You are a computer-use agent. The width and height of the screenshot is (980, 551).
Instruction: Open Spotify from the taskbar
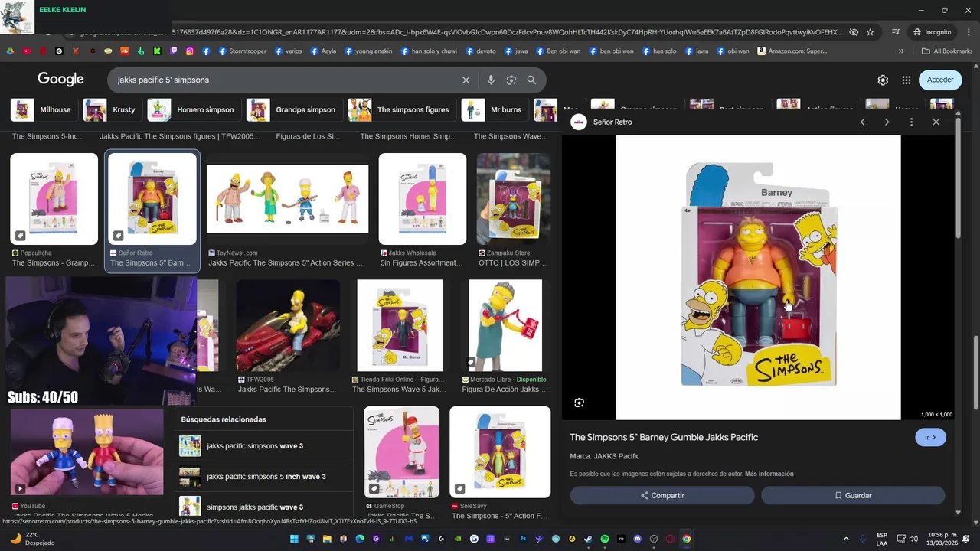[605, 539]
